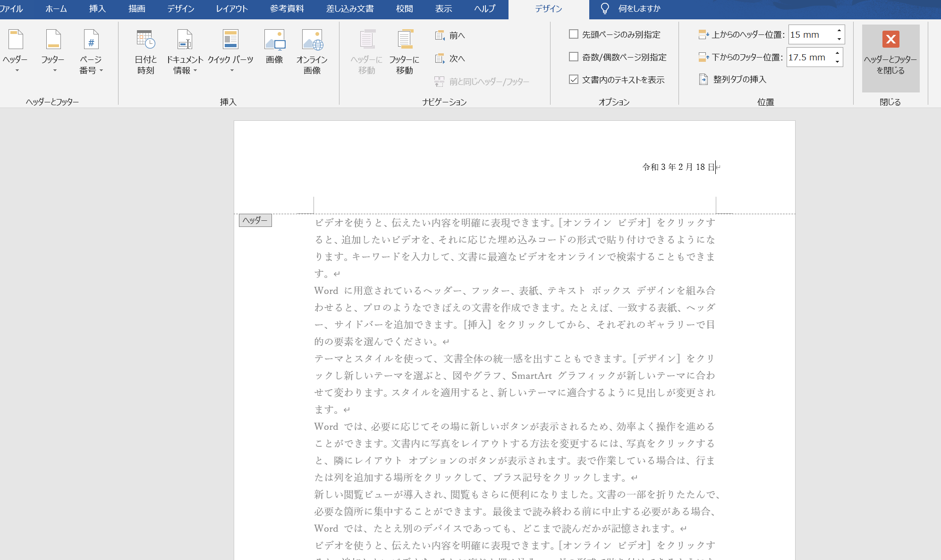Viewport: 941px width, 560px height.
Task: Enable 奇数/偶数ページ別指定 checkbox
Action: (574, 57)
